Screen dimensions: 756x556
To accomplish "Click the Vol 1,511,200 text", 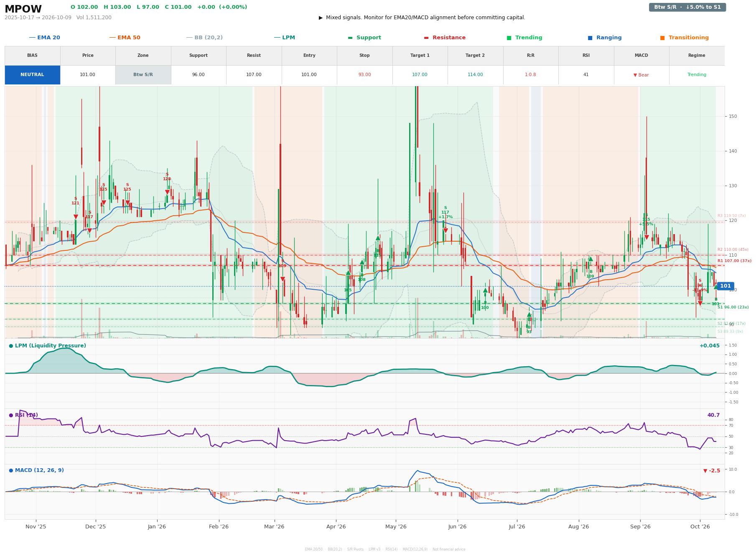I will click(x=94, y=18).
